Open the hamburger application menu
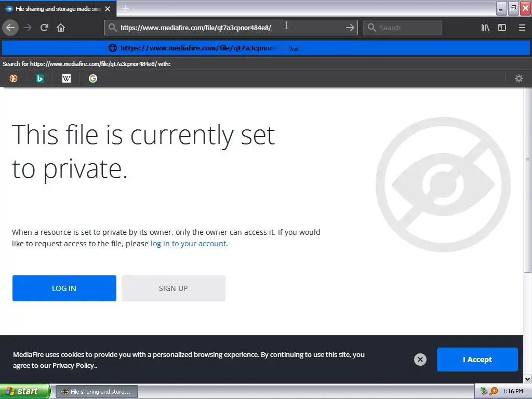Image resolution: width=532 pixels, height=399 pixels. [522, 28]
